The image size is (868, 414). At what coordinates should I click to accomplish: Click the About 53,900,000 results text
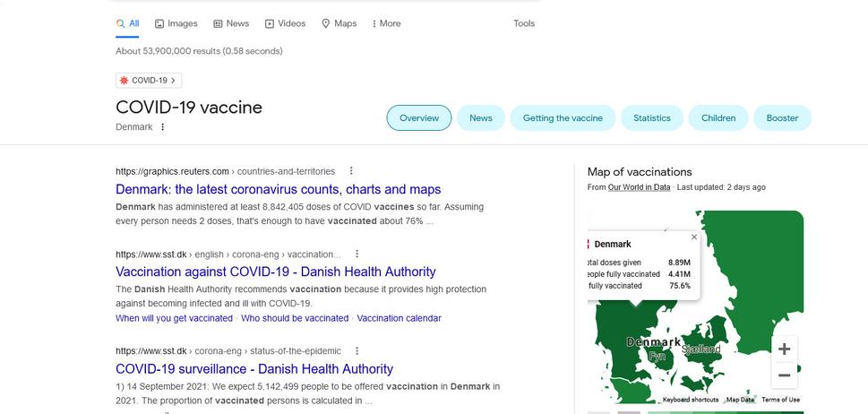(199, 51)
